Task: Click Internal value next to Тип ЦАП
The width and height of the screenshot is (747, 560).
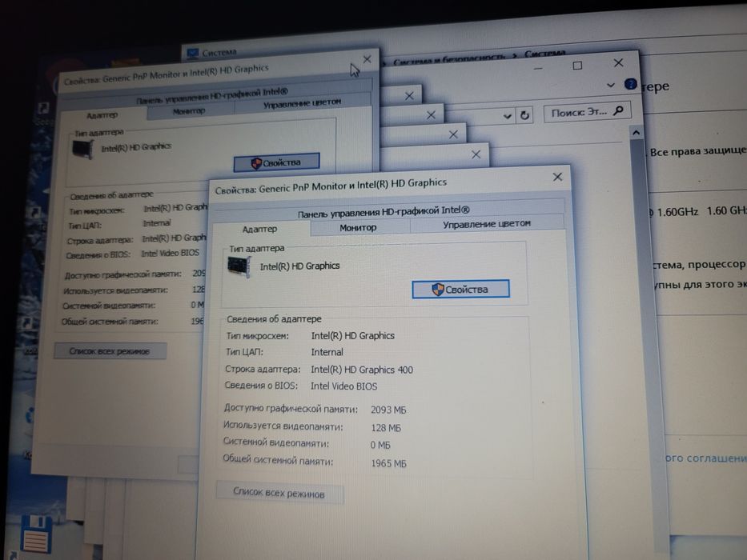Action: tap(327, 352)
